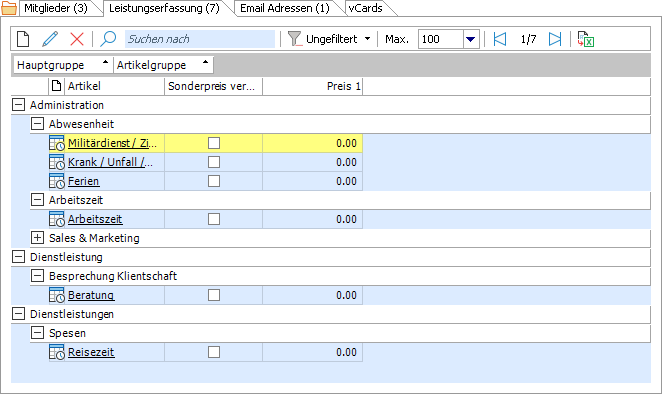Check Sonderpreis box for Ferien
This screenshot has height=395, width=663.
214,181
